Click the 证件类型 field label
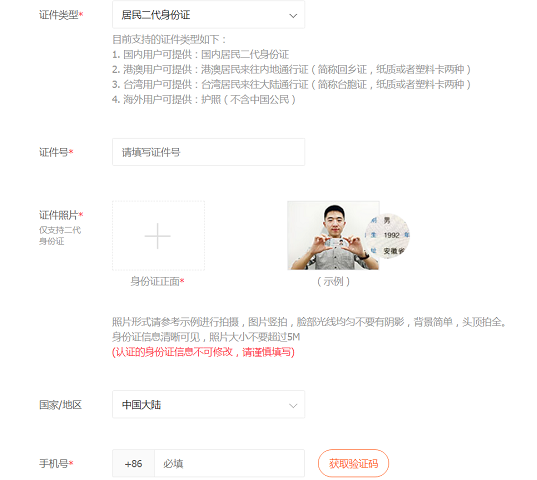 point(61,15)
